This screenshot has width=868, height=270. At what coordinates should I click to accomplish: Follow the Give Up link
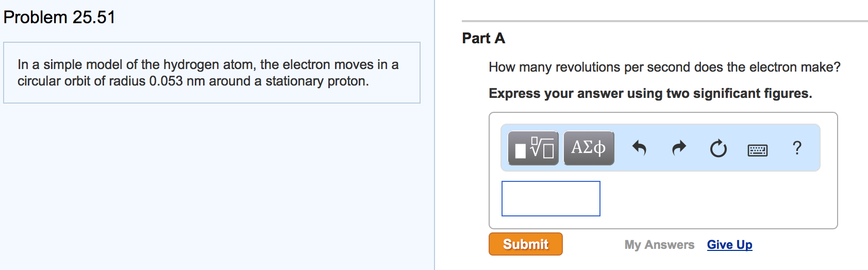729,245
